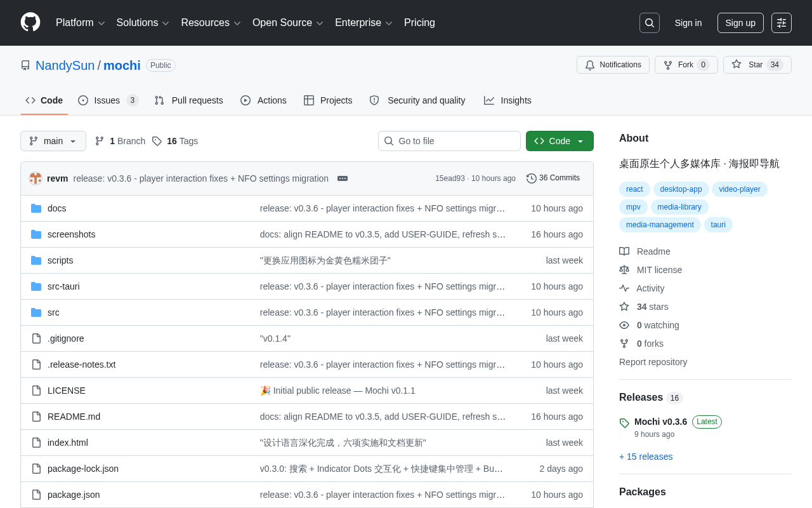The height and width of the screenshot is (508, 812).
Task: Click the commit details ellipsis icon
Action: pyautogui.click(x=343, y=178)
